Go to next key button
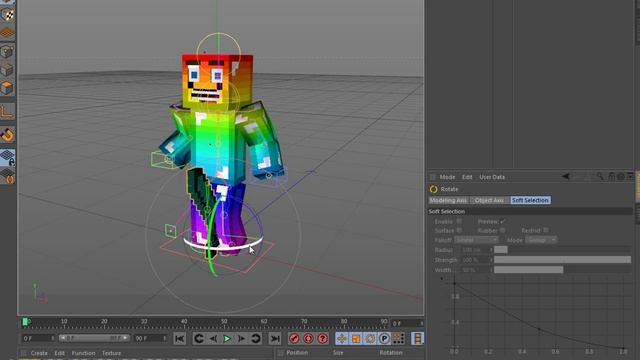The height and width of the screenshot is (360, 640). (256, 338)
